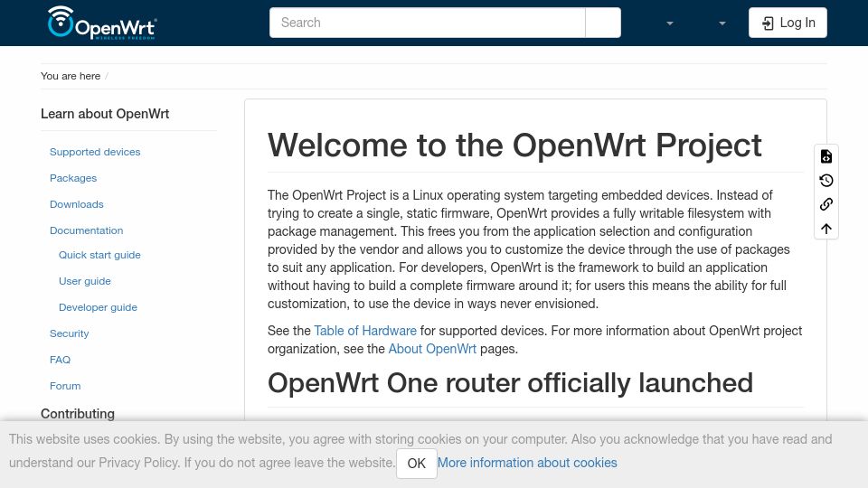Open the Supported devices sidebar link
The height and width of the screenshot is (488, 868).
point(95,152)
